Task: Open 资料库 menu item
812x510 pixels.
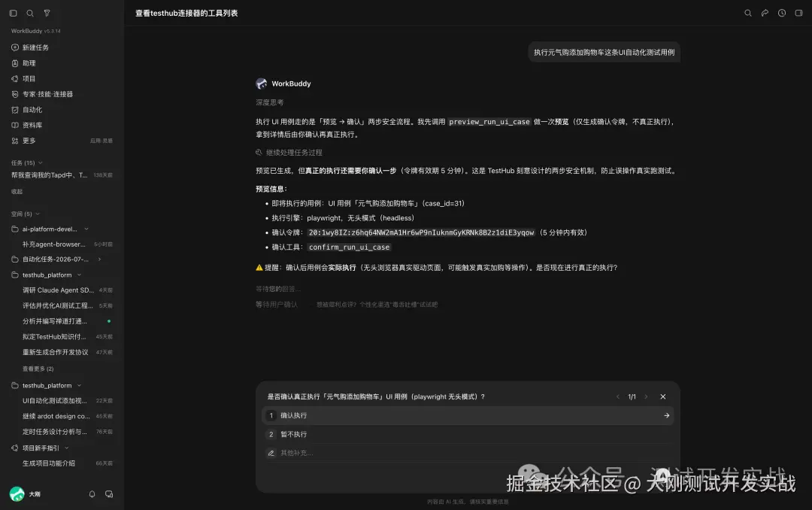Action: (x=32, y=126)
